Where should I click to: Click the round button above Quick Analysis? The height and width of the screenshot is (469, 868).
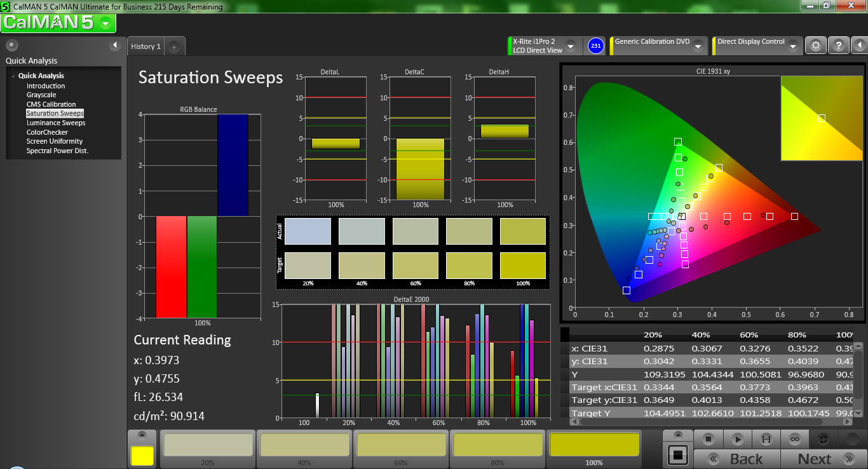[x=12, y=45]
